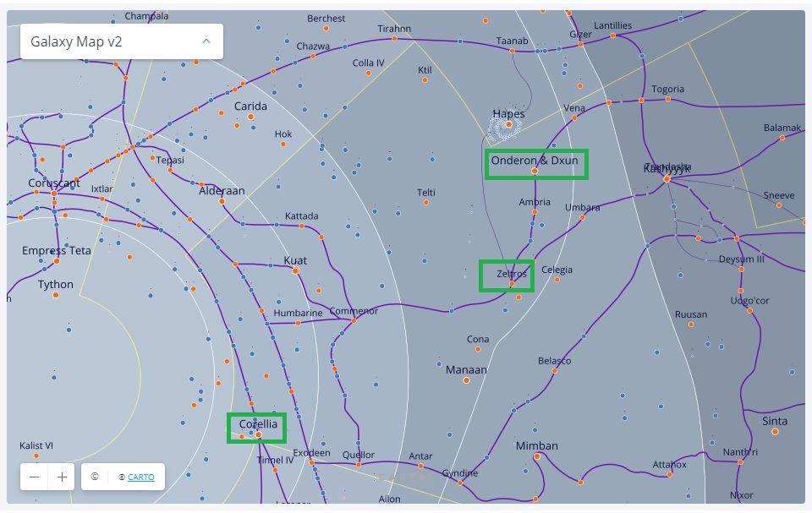Click the Chazwa planet label
The width and height of the screenshot is (812, 513).
tap(313, 46)
